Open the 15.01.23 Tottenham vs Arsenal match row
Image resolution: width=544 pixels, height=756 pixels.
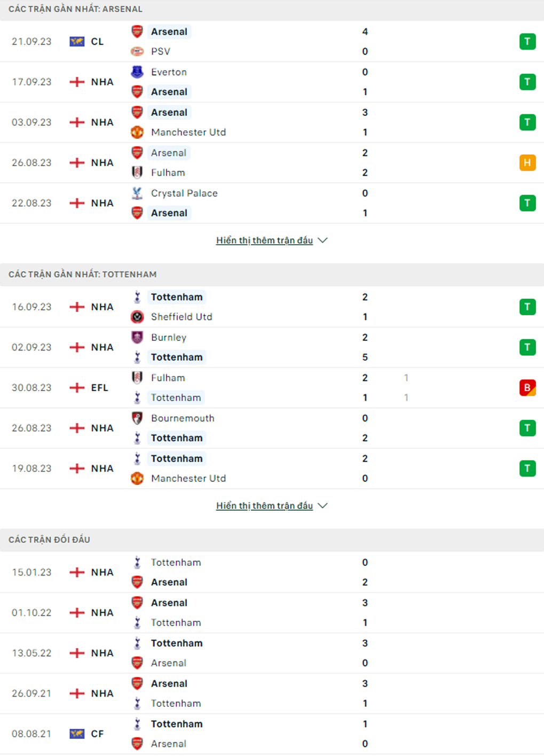tap(272, 572)
